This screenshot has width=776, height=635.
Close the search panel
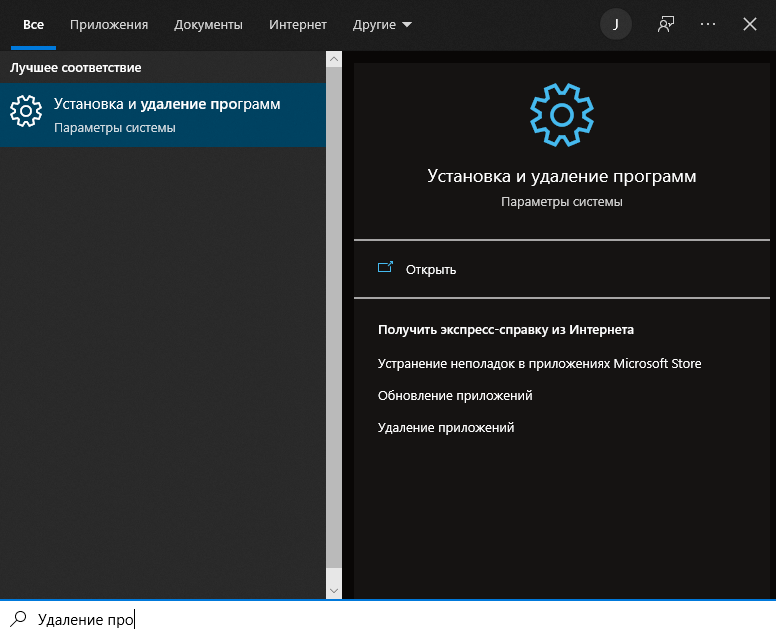[749, 24]
